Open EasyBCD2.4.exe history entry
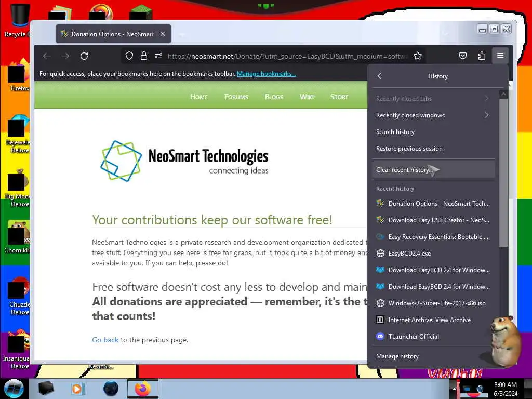This screenshot has height=399, width=532. coord(433,254)
